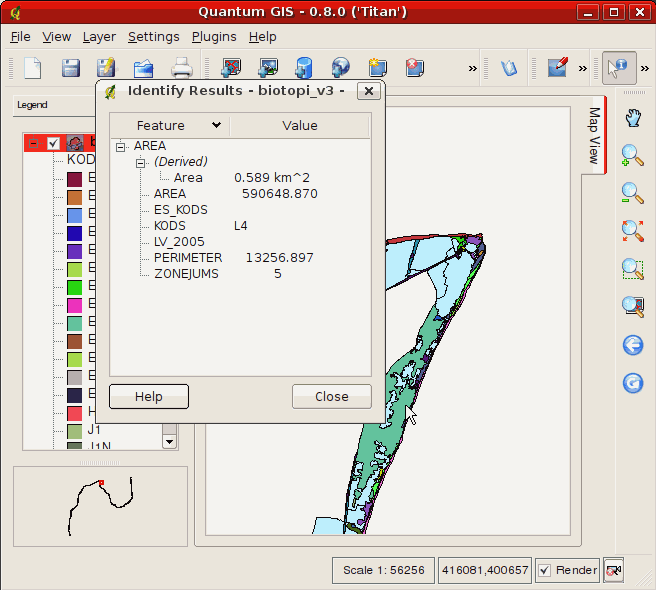The image size is (656, 590).
Task: Select the Identify Features tool
Action: coord(619,68)
